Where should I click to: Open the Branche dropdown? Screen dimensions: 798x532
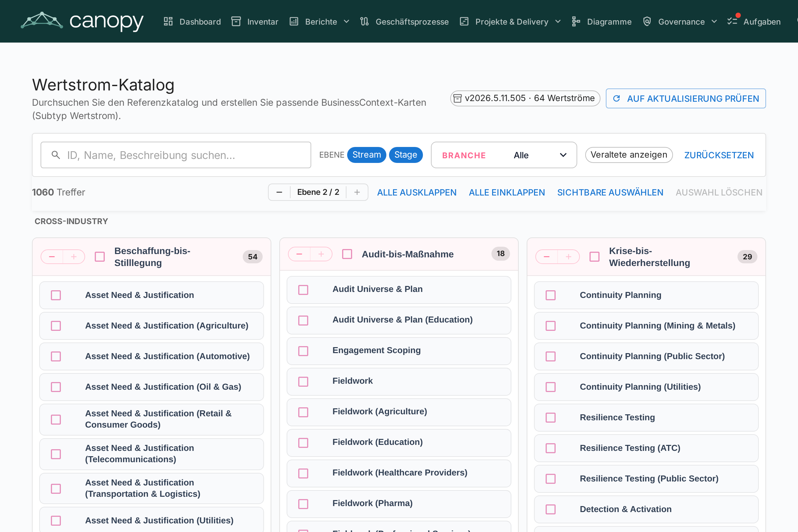[x=504, y=155]
